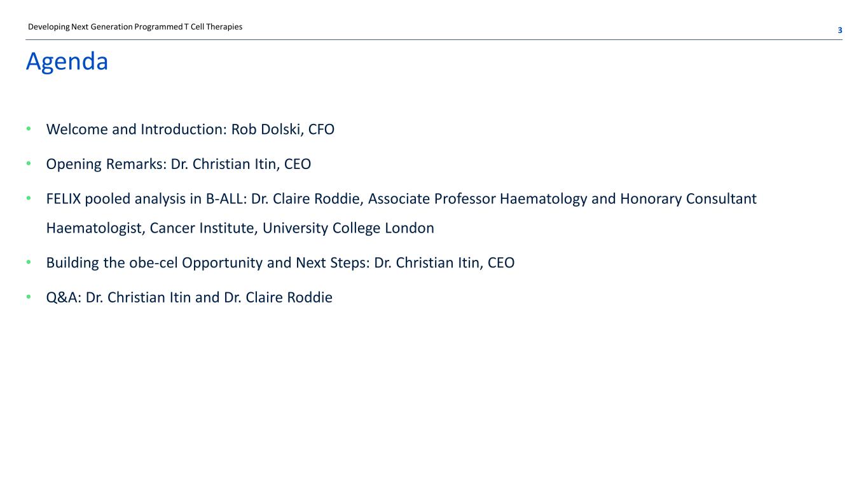Click the green bullet beside FELIX pooled analysis
The height and width of the screenshot is (488, 868).
(x=29, y=200)
